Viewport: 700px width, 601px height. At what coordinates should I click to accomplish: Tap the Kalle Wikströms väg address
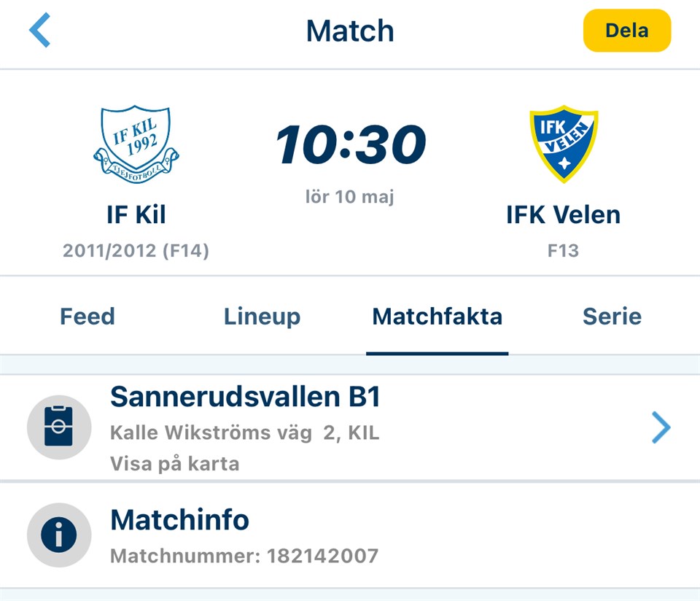pyautogui.click(x=244, y=433)
